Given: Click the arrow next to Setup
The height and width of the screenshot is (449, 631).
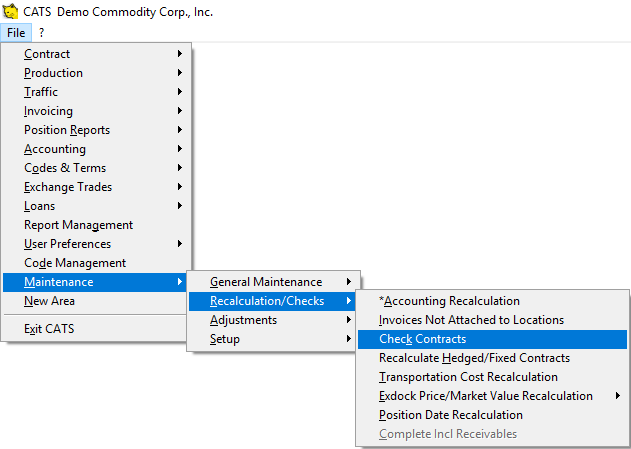Looking at the screenshot, I should (349, 339).
